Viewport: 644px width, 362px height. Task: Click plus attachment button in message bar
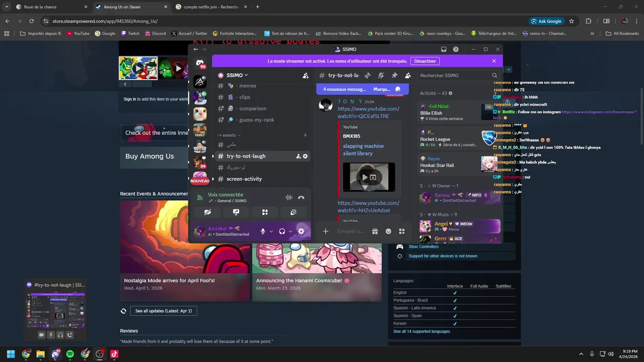[x=326, y=231]
